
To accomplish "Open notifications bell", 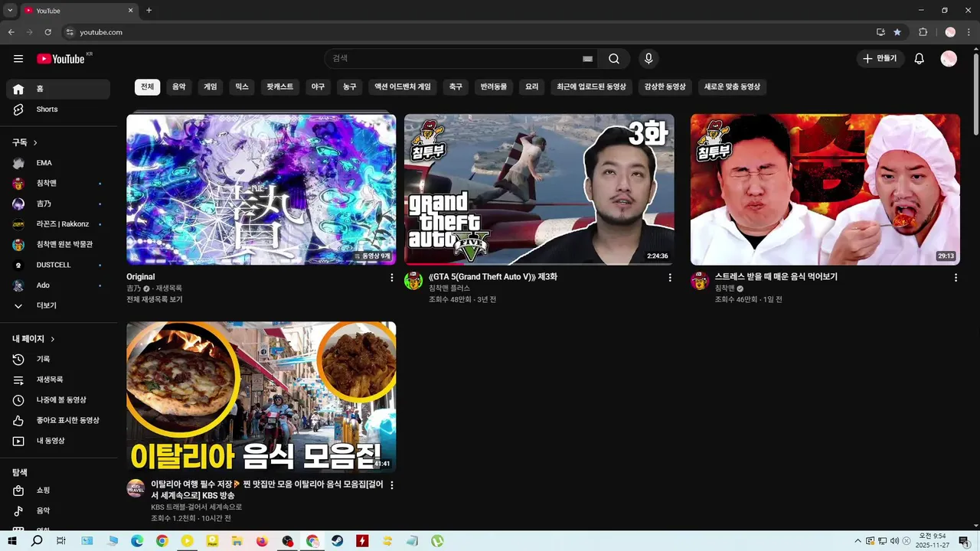I will point(920,59).
